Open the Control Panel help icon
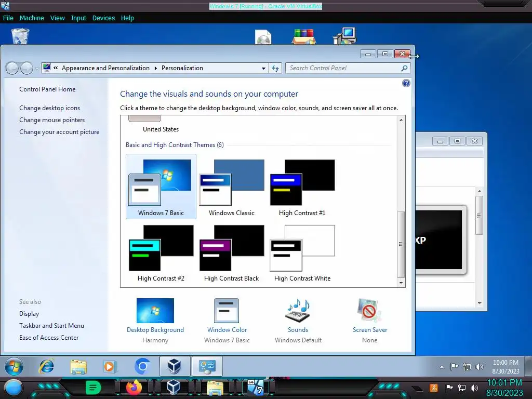Screen dimensions: 532x399 click(x=406, y=84)
